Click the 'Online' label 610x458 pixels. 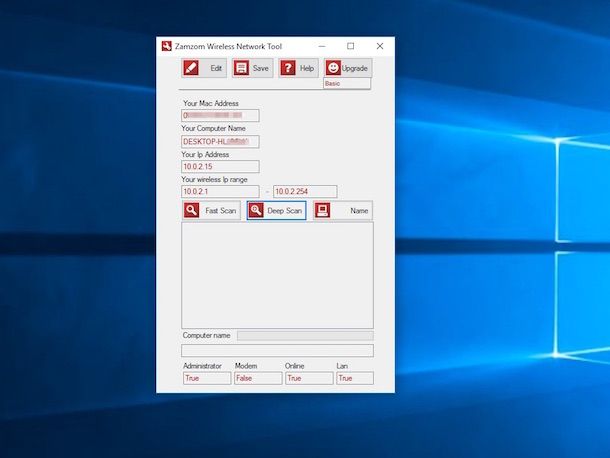pos(294,366)
